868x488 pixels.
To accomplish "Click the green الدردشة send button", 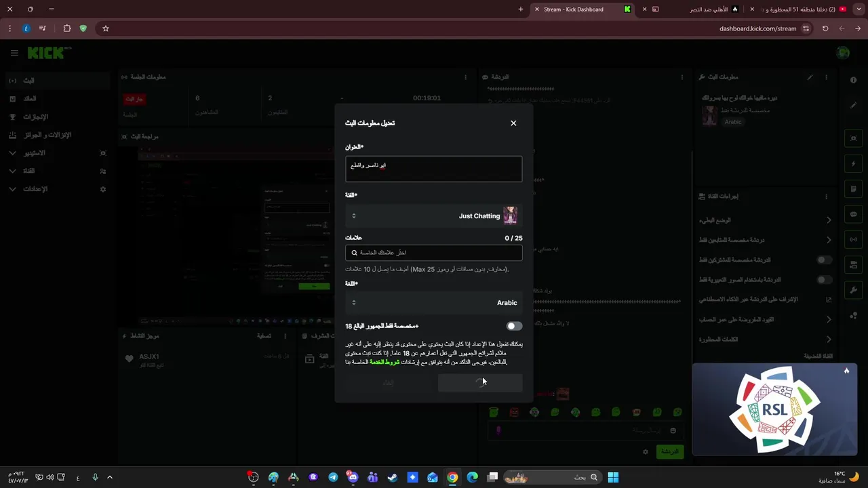I will [x=670, y=451].
